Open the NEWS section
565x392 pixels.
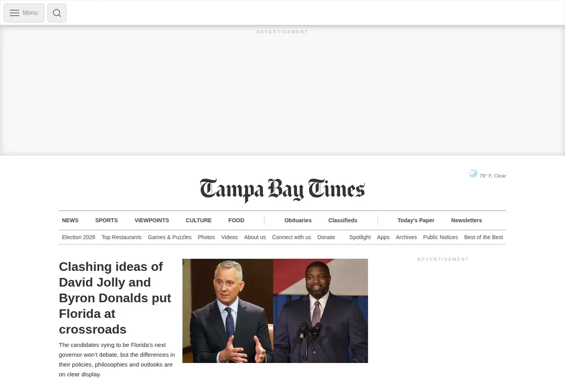click(x=70, y=220)
